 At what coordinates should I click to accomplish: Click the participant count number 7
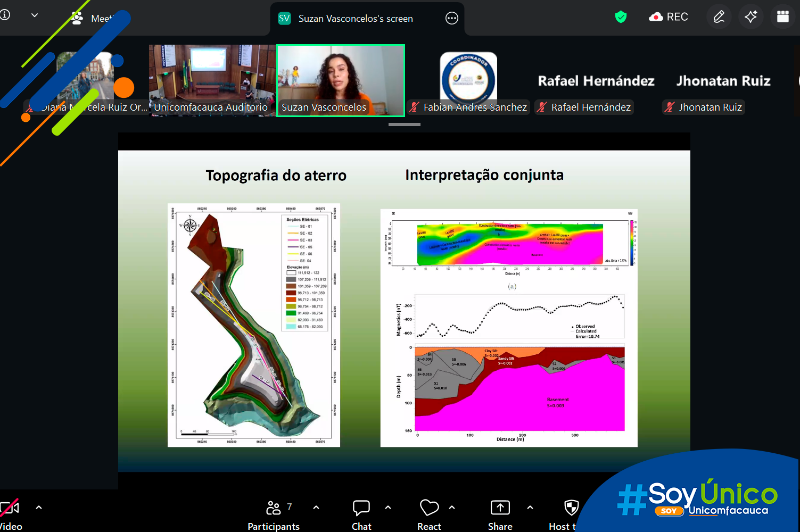click(290, 507)
